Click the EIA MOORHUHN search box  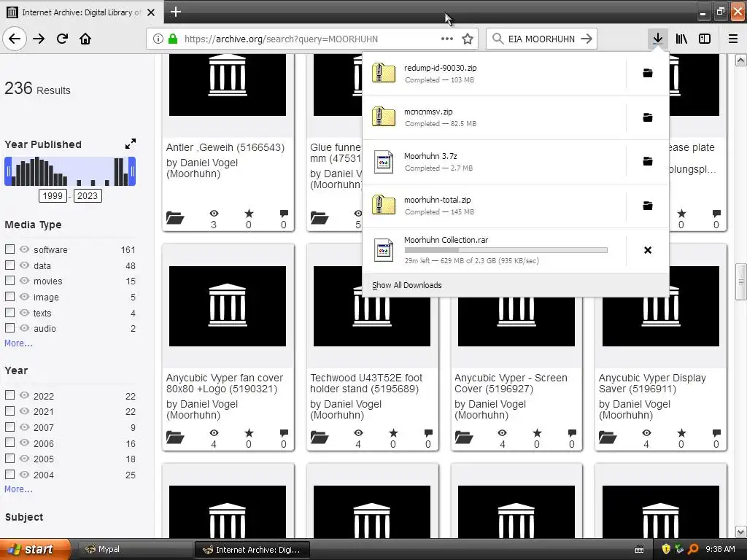click(542, 39)
